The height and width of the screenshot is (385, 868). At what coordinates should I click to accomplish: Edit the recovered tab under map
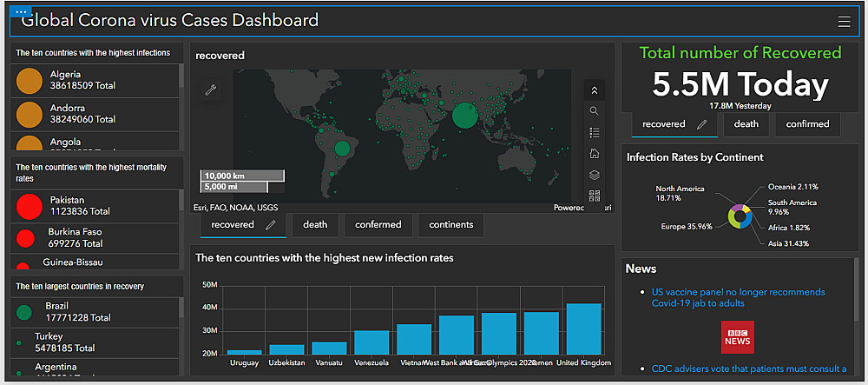271,225
